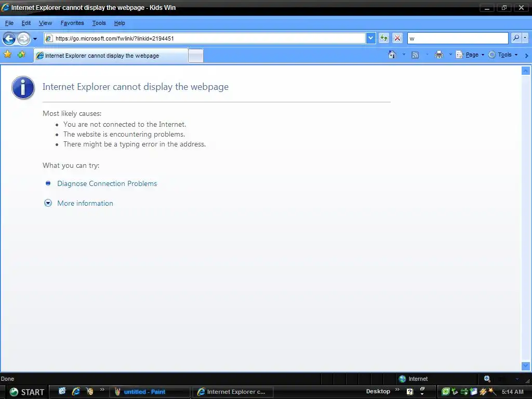This screenshot has height=399, width=532.
Task: Open the View menu
Action: (45, 23)
